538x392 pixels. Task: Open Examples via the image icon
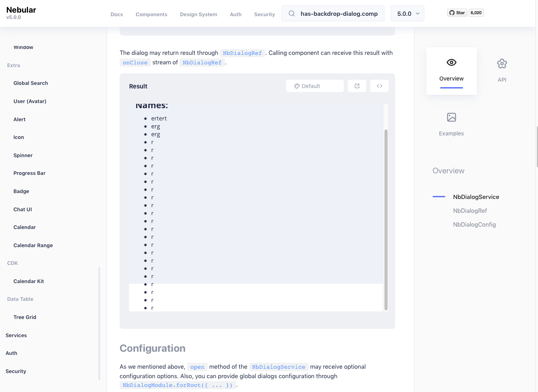pyautogui.click(x=451, y=117)
